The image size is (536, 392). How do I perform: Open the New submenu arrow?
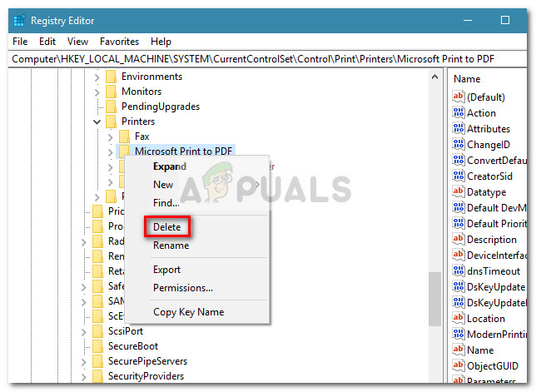258,185
